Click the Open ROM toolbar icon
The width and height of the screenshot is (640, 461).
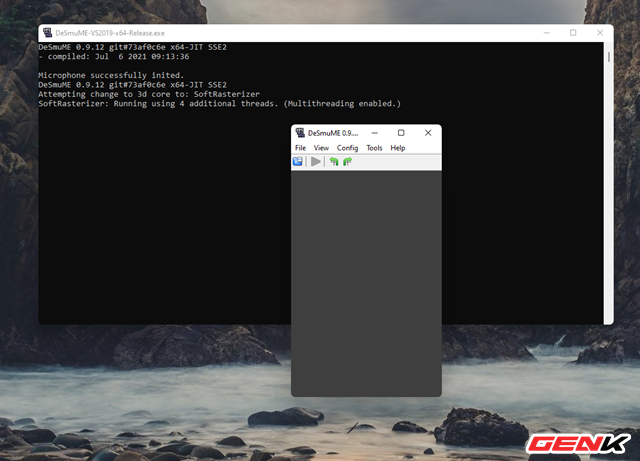point(298,161)
